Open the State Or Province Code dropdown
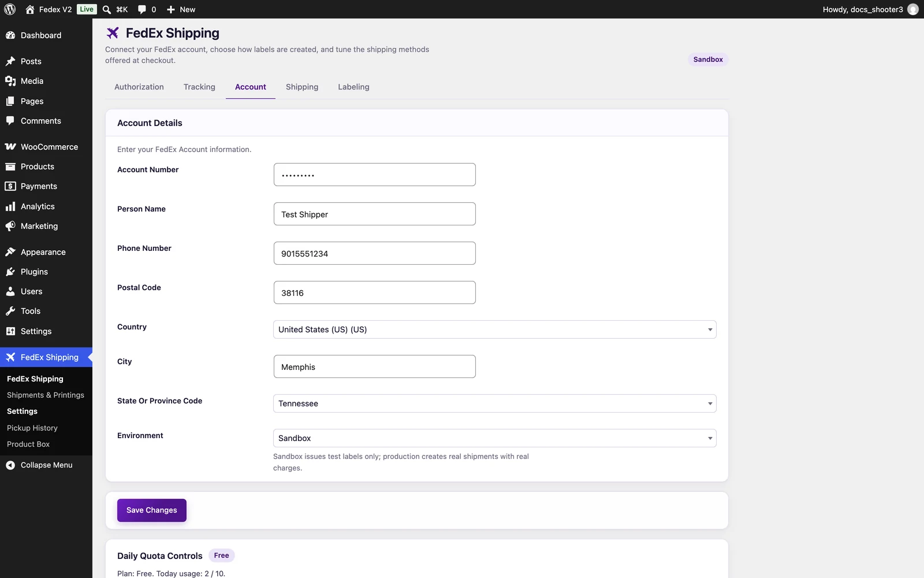The image size is (924, 578). click(x=495, y=403)
